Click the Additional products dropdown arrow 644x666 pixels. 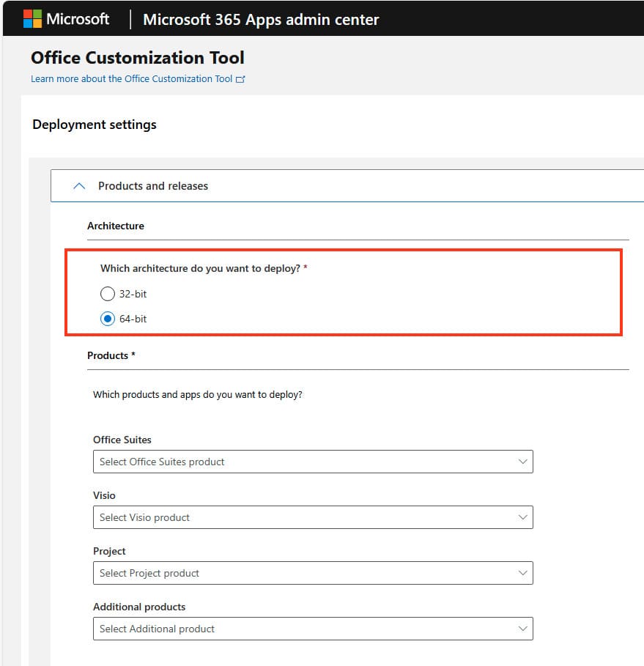(522, 629)
